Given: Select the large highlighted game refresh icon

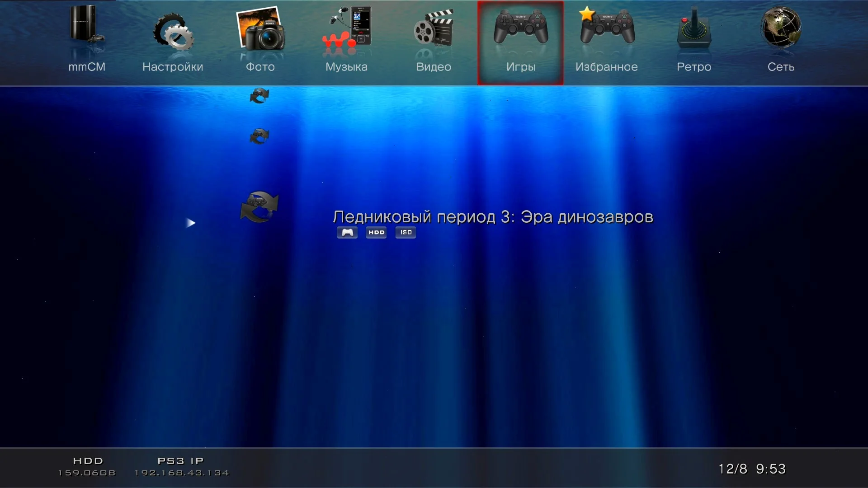Looking at the screenshot, I should pos(259,206).
